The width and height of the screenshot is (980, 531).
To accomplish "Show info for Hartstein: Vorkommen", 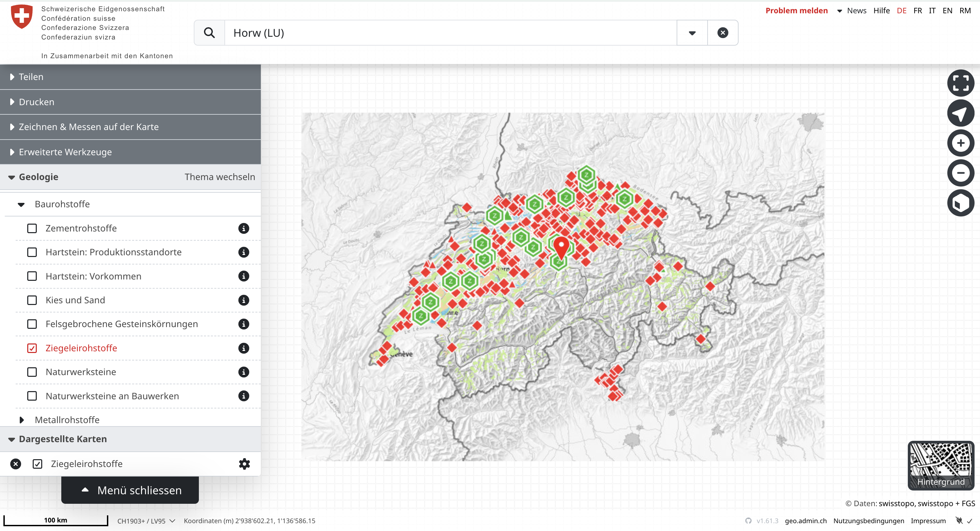I will pyautogui.click(x=243, y=276).
